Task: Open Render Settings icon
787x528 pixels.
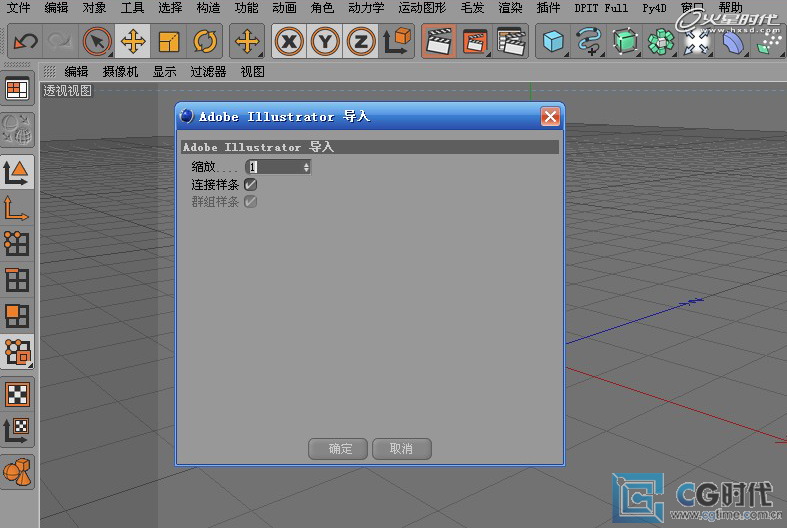Action: click(510, 41)
